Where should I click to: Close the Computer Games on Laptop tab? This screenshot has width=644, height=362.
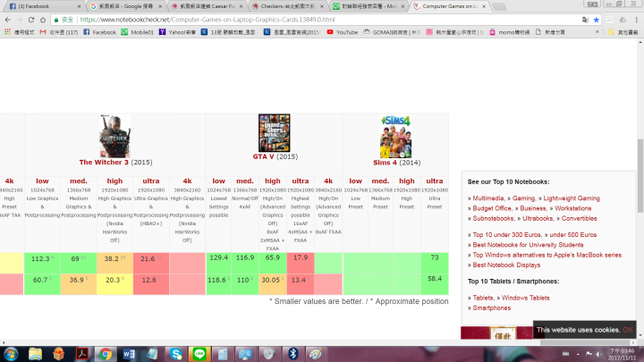click(x=484, y=6)
